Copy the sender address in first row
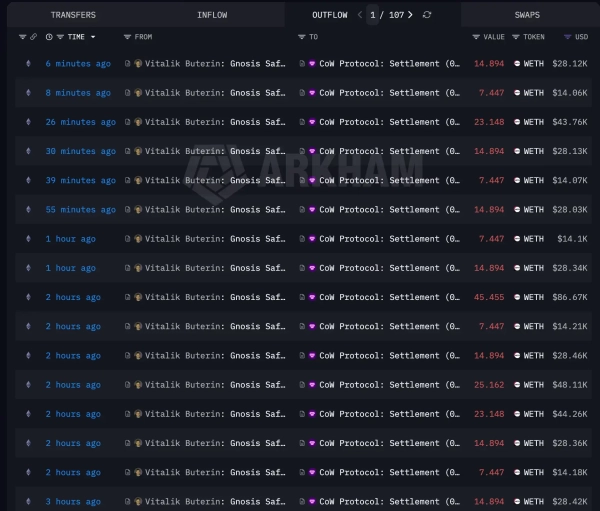Viewport: 600px width, 511px height. pyautogui.click(x=128, y=64)
